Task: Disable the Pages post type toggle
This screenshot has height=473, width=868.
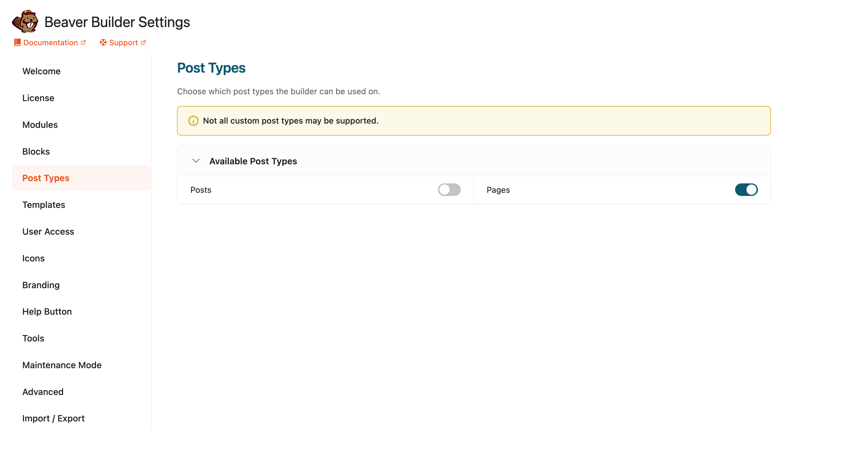Action: tap(746, 189)
